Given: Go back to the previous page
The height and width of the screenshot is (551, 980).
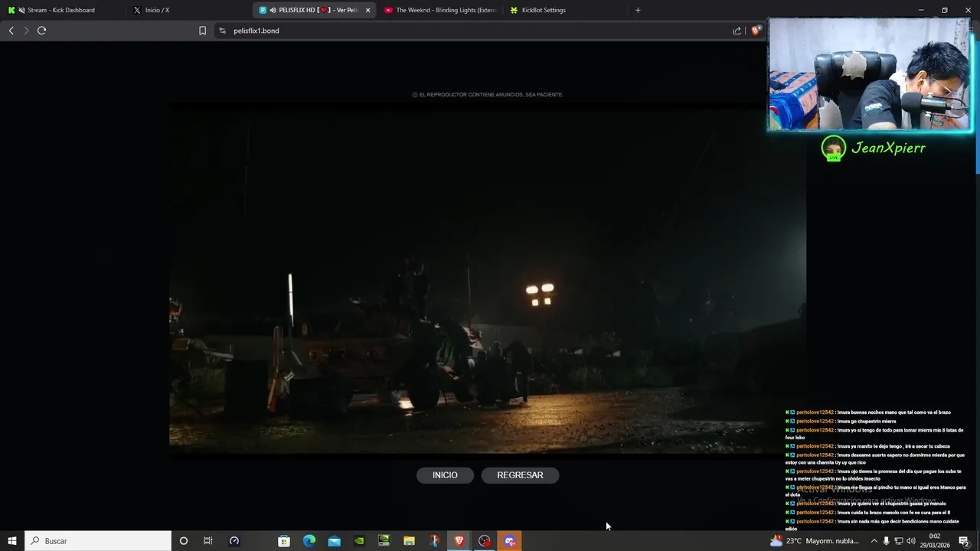Looking at the screenshot, I should point(11,31).
